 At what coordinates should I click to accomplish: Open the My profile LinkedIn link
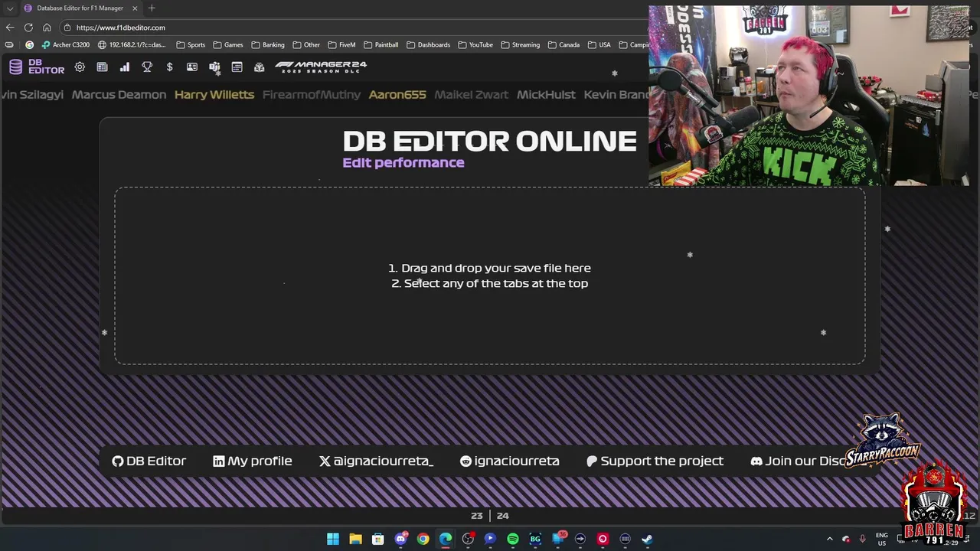click(252, 461)
